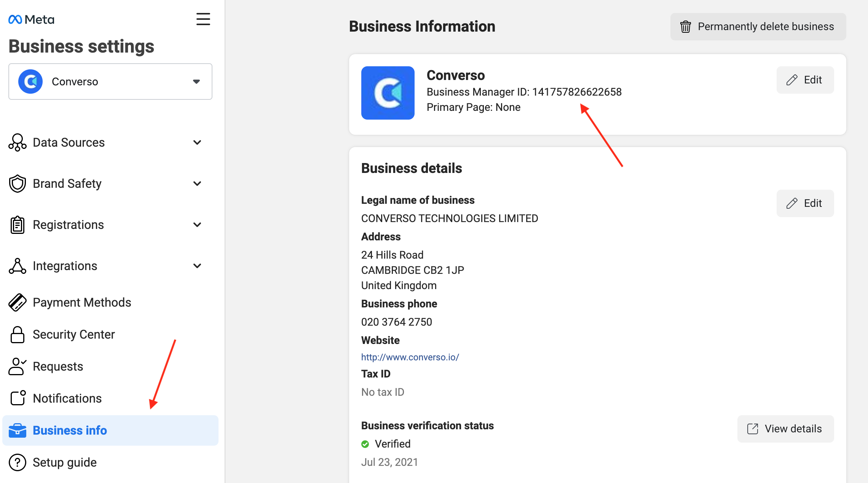Go to Payment Methods
The width and height of the screenshot is (868, 483).
(x=110, y=302)
